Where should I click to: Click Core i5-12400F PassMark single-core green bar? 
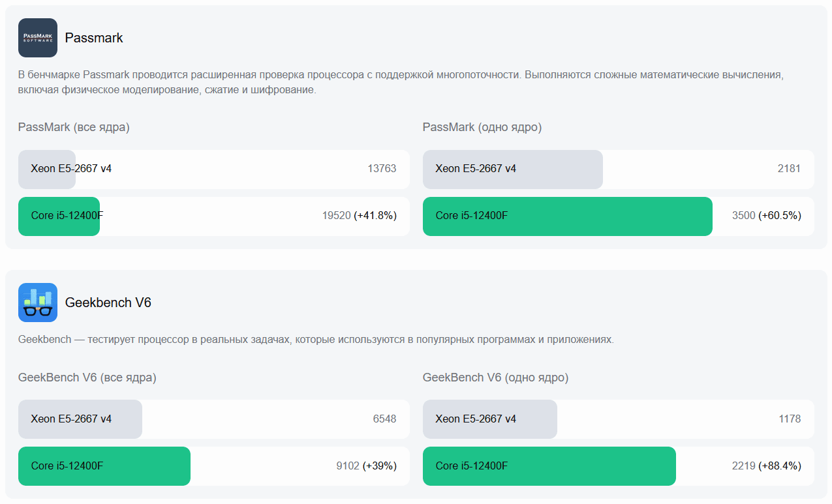click(567, 216)
